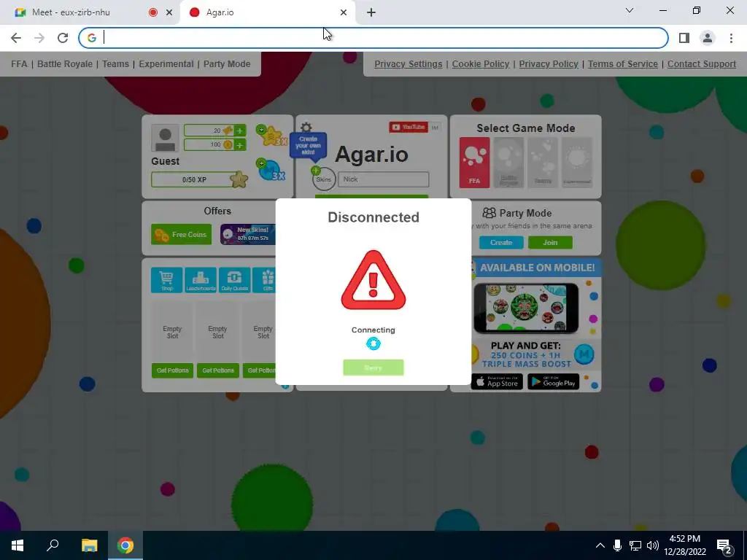This screenshot has width=747, height=560.
Task: Open the notification center icon
Action: [724, 546]
